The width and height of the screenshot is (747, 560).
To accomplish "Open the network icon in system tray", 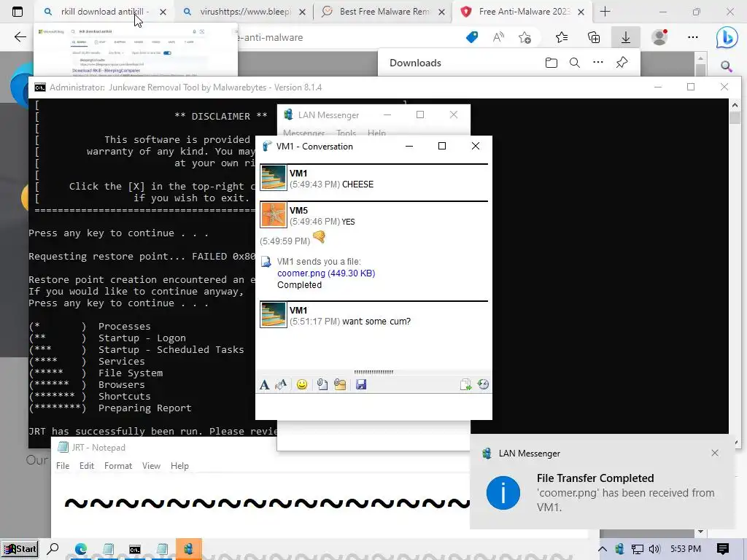I will tap(637, 549).
